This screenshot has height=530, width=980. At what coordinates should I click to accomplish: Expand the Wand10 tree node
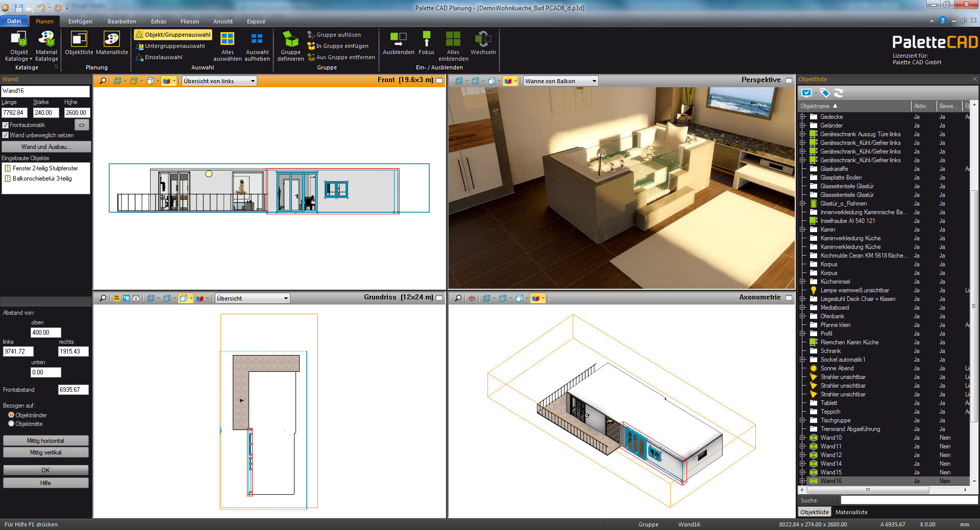(802, 438)
